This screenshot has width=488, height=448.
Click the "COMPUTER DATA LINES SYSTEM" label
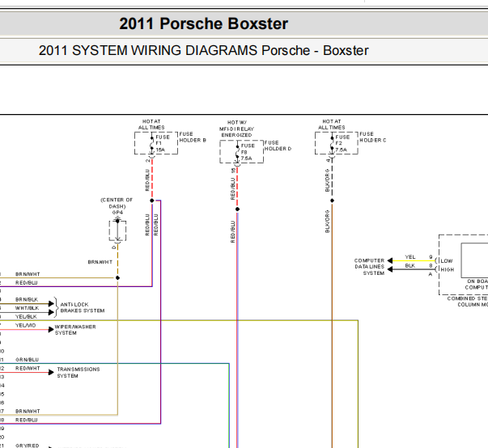[369, 267]
